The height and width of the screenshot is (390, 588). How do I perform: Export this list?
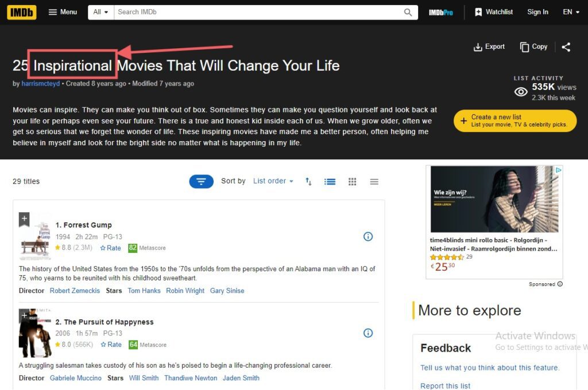coord(489,47)
